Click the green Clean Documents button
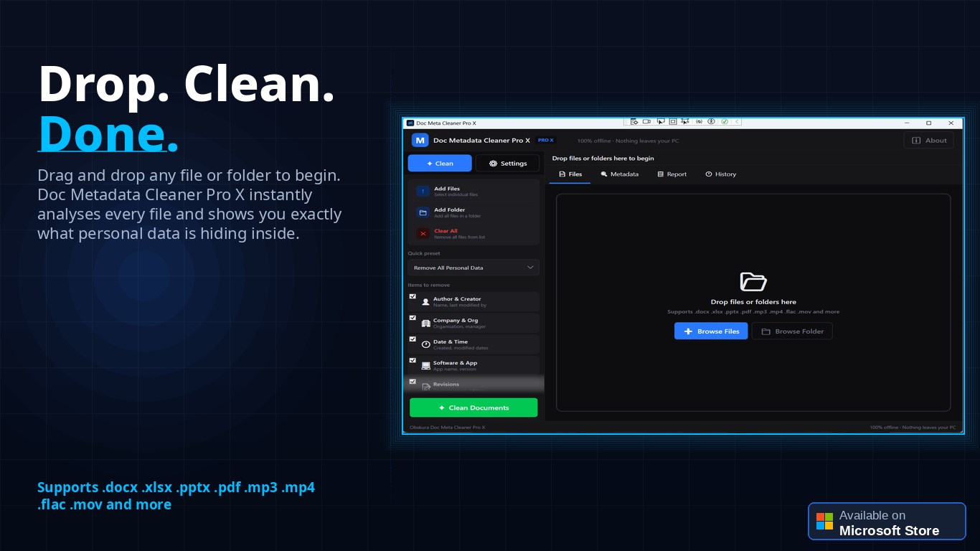Viewport: 980px width, 551px height. pyautogui.click(x=473, y=408)
